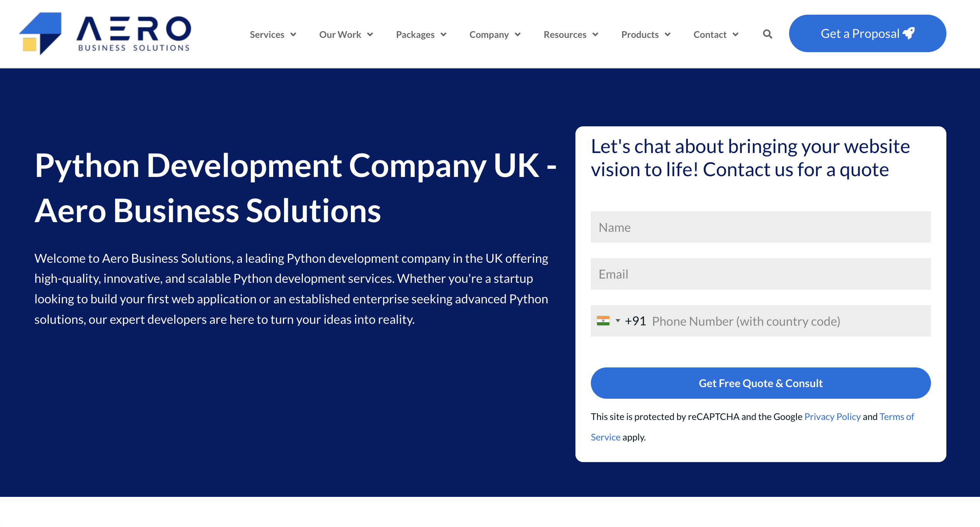The height and width of the screenshot is (527, 980).
Task: Expand the Our Work dropdown chevron
Action: pyautogui.click(x=370, y=34)
